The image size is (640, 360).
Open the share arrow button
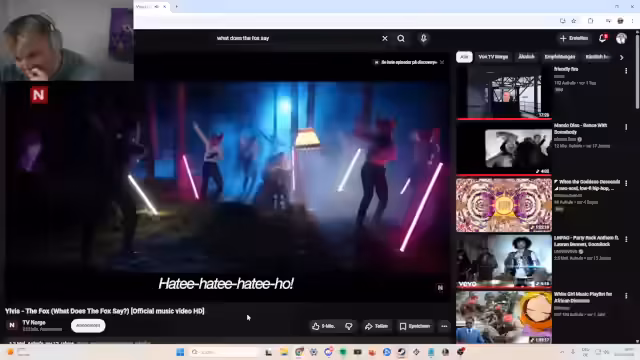[x=376, y=326]
